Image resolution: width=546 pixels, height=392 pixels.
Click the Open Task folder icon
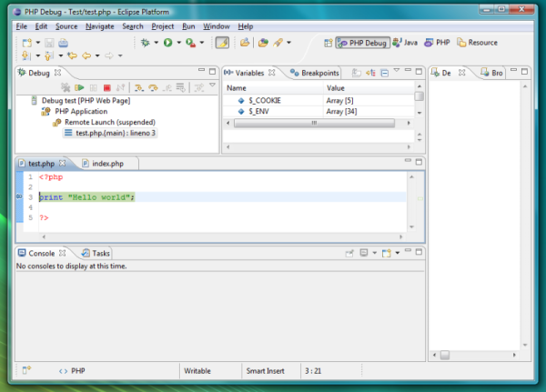[x=245, y=43]
